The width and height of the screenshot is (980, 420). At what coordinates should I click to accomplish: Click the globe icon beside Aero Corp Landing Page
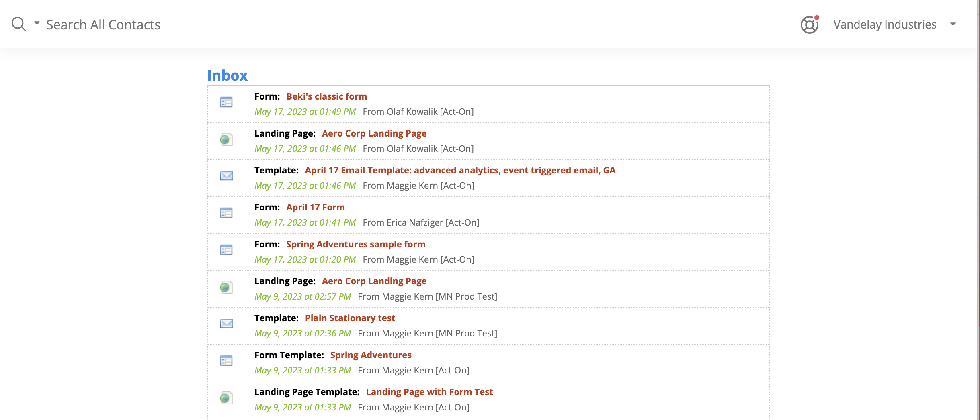tap(226, 140)
